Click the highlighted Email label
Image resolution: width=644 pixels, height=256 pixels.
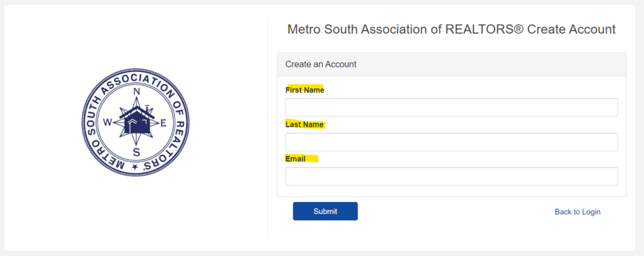click(295, 159)
